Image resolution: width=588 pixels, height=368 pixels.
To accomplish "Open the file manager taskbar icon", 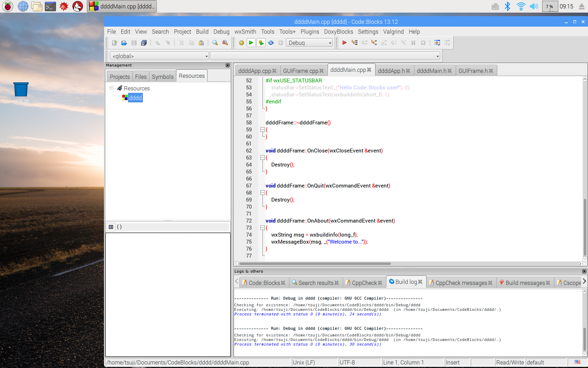I will tap(37, 6).
